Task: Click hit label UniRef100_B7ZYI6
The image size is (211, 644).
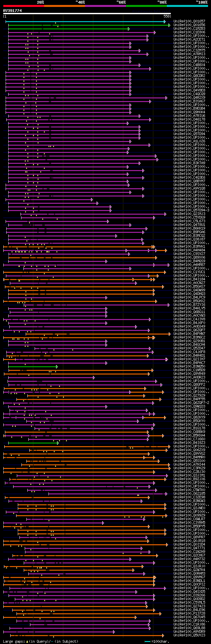Action: click(189, 305)
